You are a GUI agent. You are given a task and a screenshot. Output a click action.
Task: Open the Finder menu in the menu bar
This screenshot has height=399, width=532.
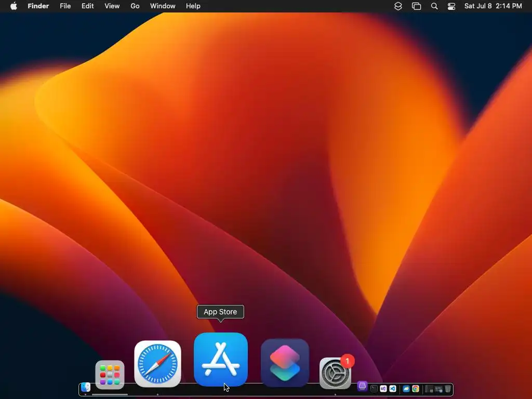38,6
